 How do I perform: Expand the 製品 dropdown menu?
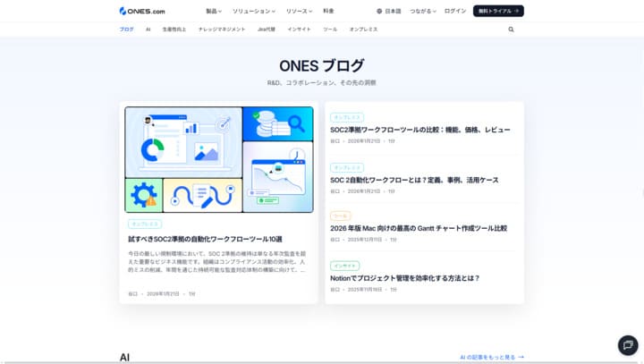click(214, 11)
